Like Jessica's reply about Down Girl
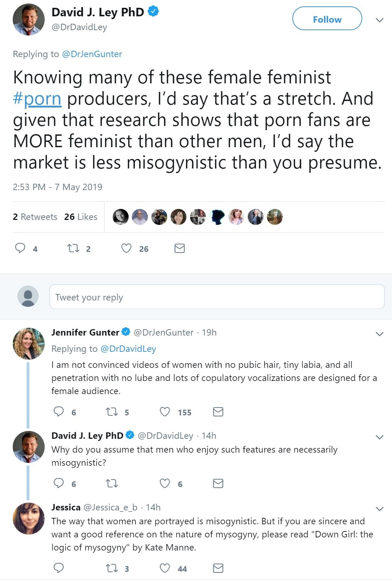The height and width of the screenshot is (581, 392). [x=165, y=568]
